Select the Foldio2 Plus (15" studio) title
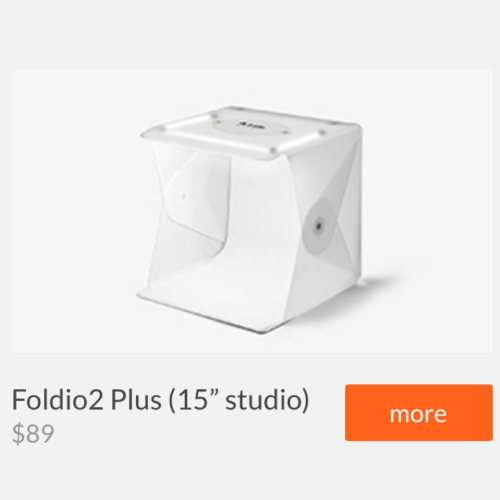Image resolution: width=500 pixels, height=500 pixels. click(160, 400)
